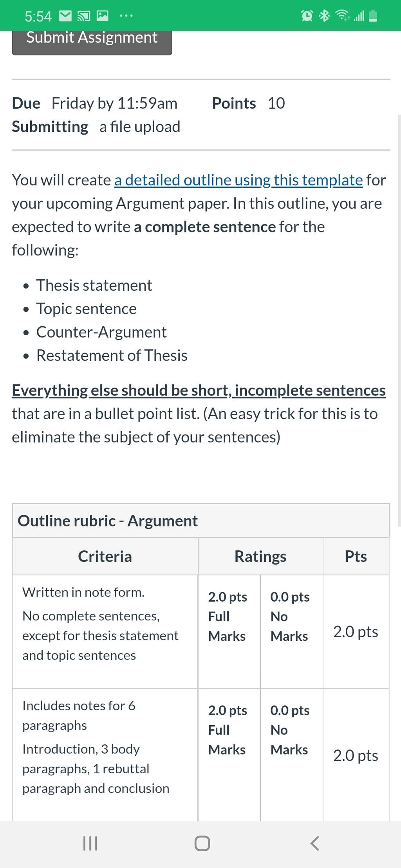Tap the Android back arrow icon
401x868 pixels.
[x=314, y=843]
